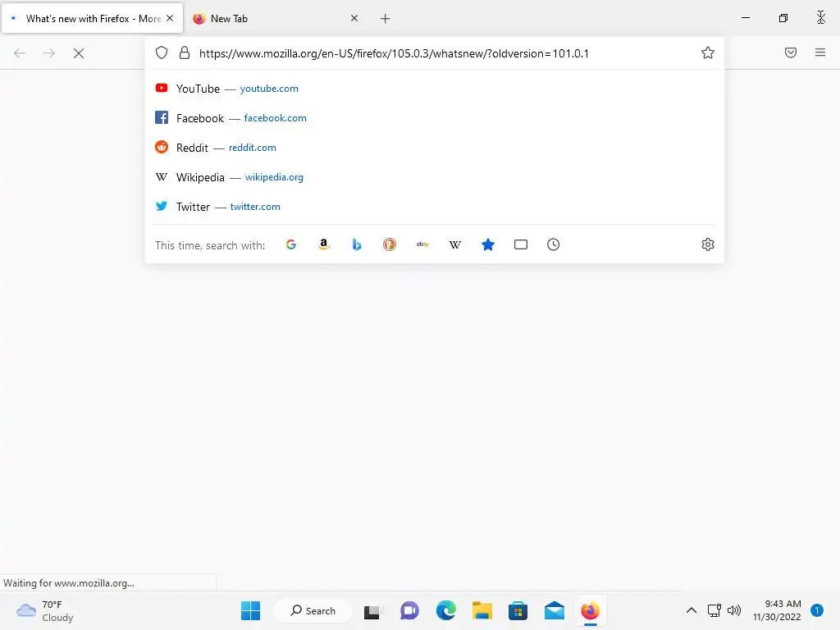Search this time with eBay
Viewport: 840px width, 630px height.
[x=422, y=244]
